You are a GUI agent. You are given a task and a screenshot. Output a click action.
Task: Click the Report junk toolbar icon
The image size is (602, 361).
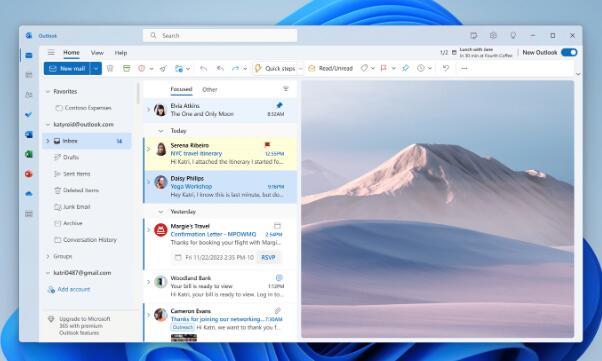(x=142, y=68)
